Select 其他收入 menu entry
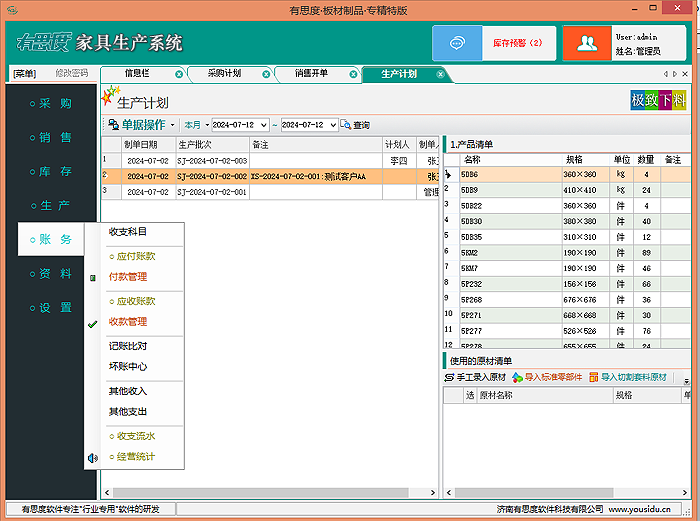Screen dimensions: 700x521 128,391
